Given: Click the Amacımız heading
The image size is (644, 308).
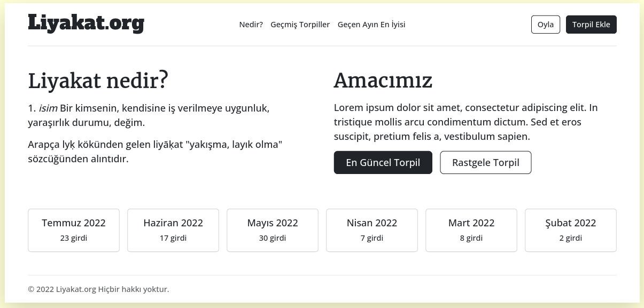Looking at the screenshot, I should pos(383,81).
